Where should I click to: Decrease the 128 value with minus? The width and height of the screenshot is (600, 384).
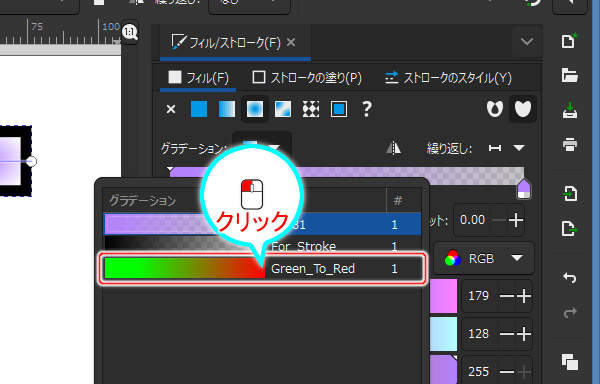(x=507, y=334)
